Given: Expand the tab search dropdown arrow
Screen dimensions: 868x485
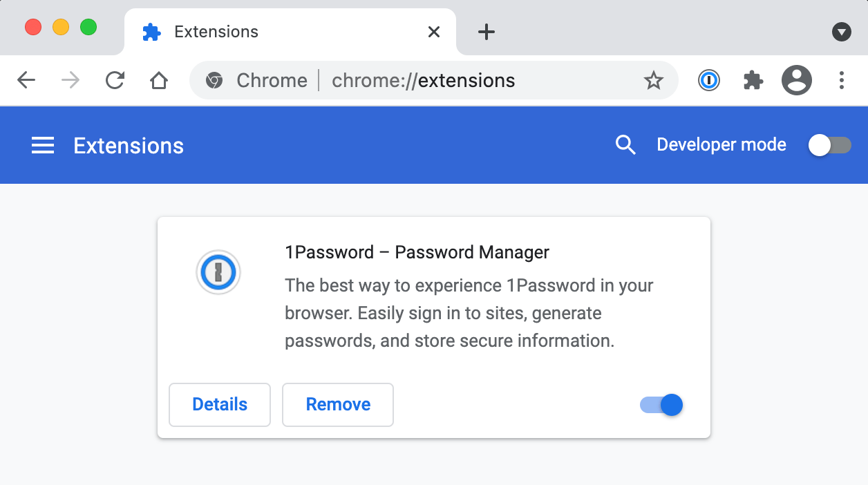Looking at the screenshot, I should (841, 32).
